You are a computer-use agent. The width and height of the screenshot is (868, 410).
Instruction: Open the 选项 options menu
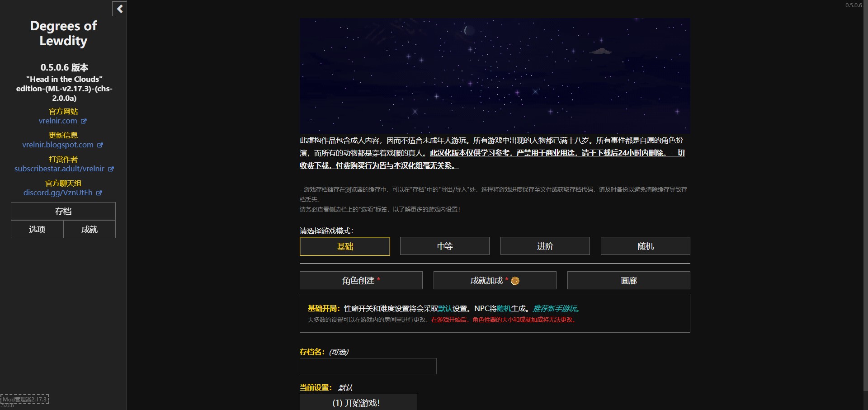[37, 229]
